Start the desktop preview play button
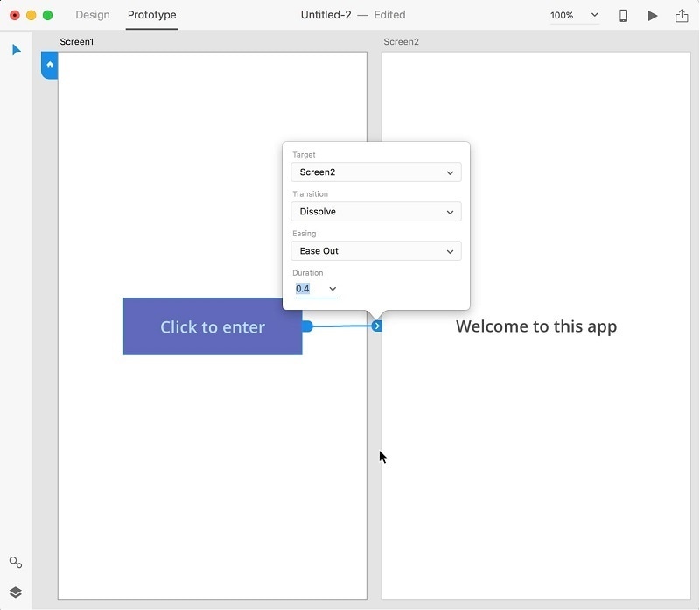This screenshot has width=700, height=610. 652,16
